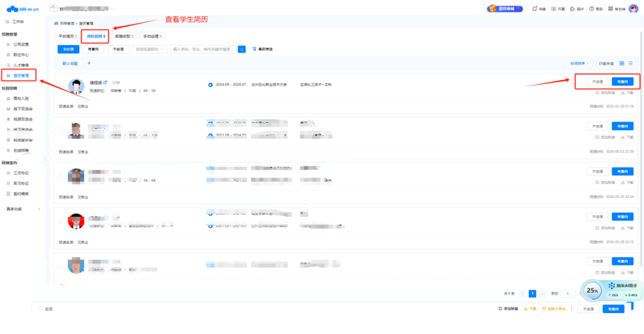Click the plus icon beside 默认视图

tap(89, 63)
